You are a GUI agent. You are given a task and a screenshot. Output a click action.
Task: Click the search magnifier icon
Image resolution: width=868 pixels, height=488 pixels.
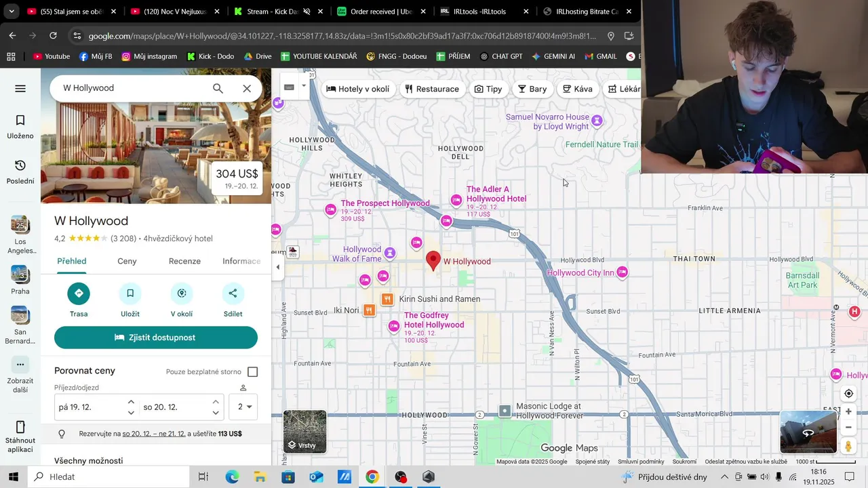point(218,88)
